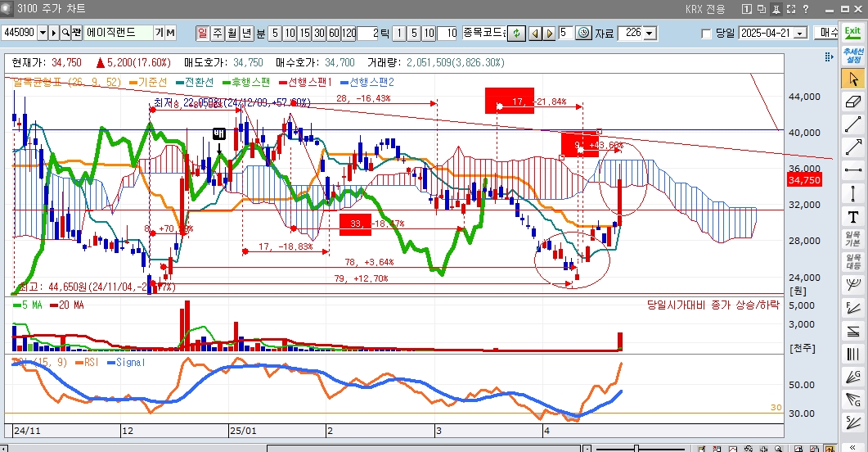Image resolution: width=868 pixels, height=452 pixels.
Task: Click the magnifier stock search icon
Action: (x=65, y=33)
